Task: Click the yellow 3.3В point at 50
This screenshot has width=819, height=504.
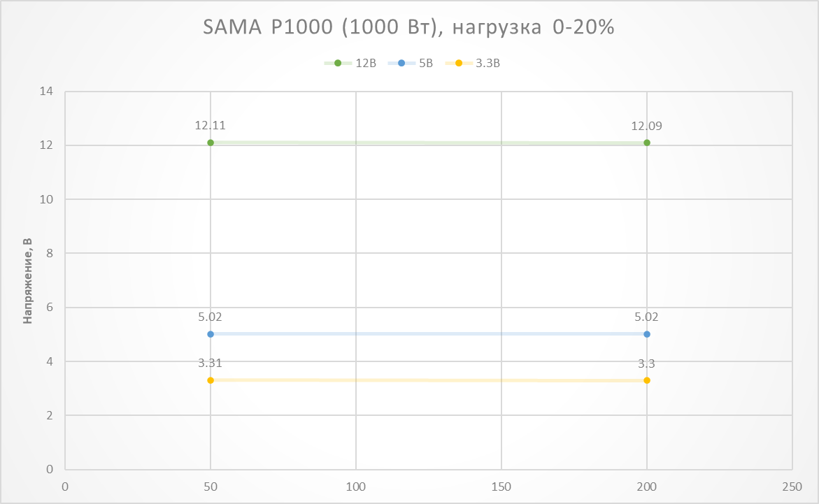Action: 211,380
